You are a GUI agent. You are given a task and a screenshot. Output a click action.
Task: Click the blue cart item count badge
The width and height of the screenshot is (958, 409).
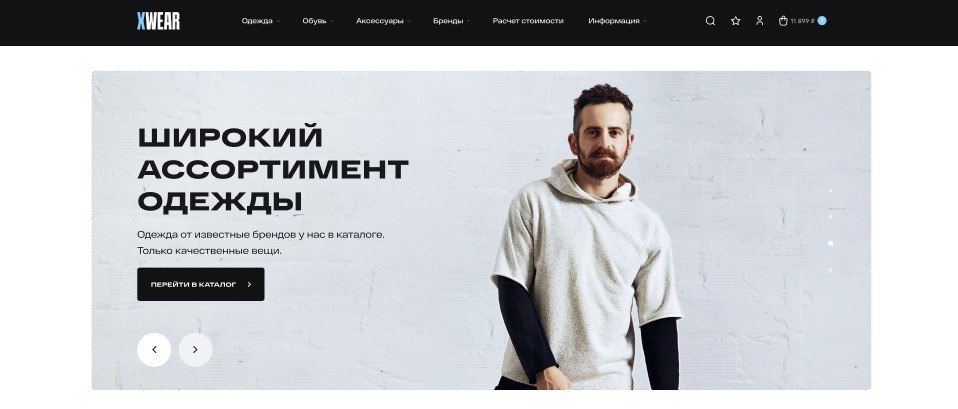(822, 21)
